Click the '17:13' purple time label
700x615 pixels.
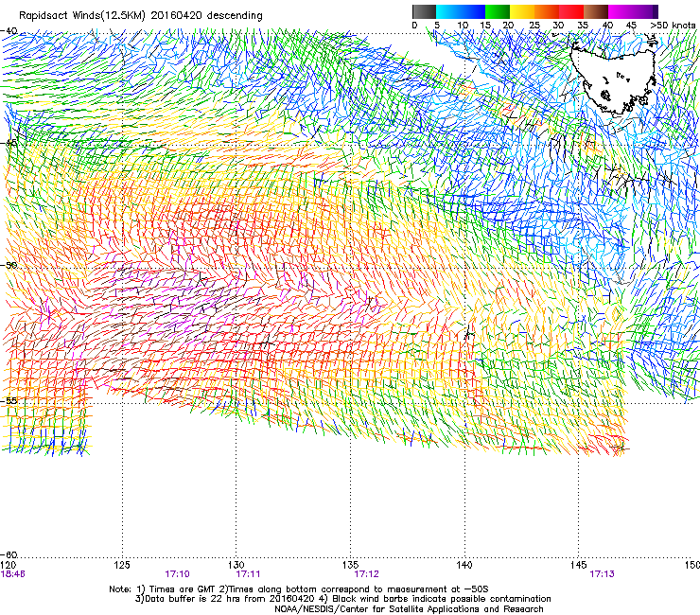point(602,574)
